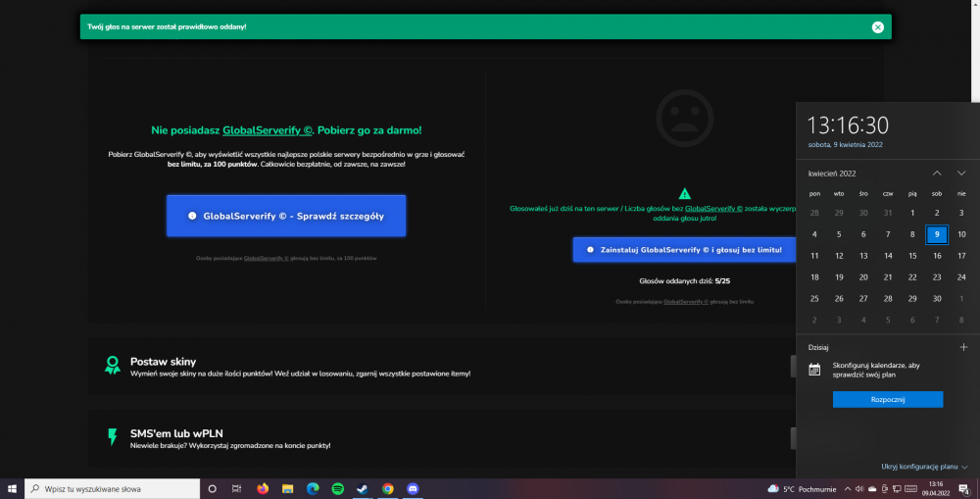The width and height of the screenshot is (980, 499).
Task: Open small GlobalServerify link under Sprawdź szczegóły button
Action: click(x=267, y=258)
